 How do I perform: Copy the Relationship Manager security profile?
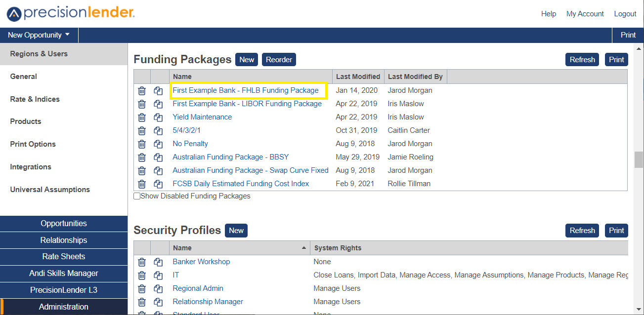pos(158,302)
